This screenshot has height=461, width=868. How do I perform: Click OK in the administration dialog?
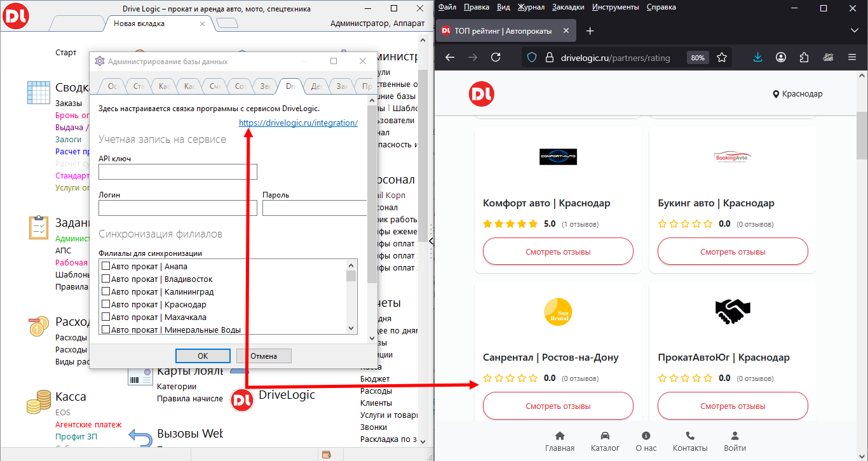coord(203,356)
